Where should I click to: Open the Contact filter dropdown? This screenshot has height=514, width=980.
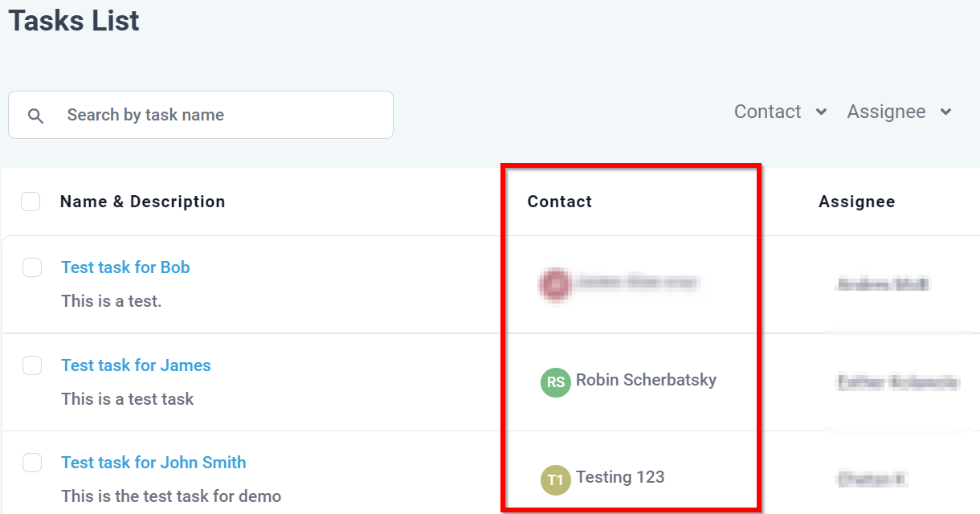point(780,112)
